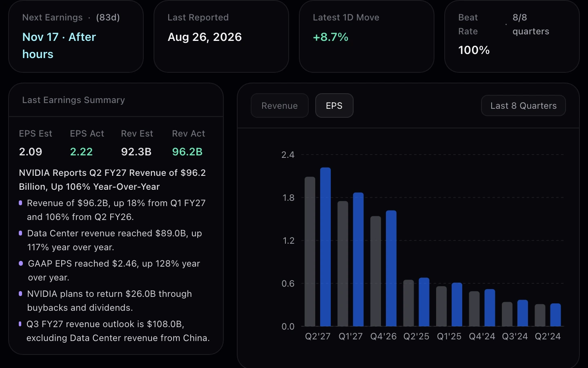Click the NVIDIA Reports Q2 FY27 headline
This screenshot has width=588, height=368.
112,180
